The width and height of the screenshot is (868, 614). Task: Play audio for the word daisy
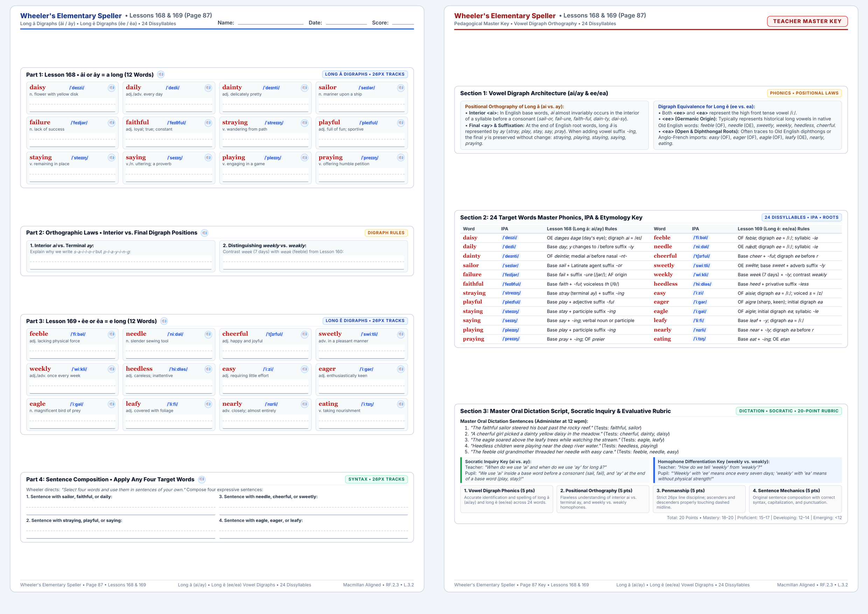click(112, 88)
